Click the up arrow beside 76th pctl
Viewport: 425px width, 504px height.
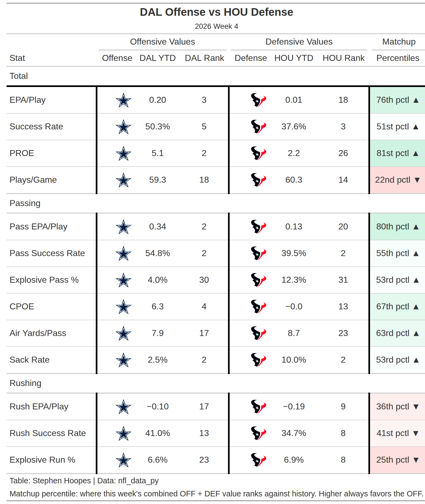(x=416, y=100)
